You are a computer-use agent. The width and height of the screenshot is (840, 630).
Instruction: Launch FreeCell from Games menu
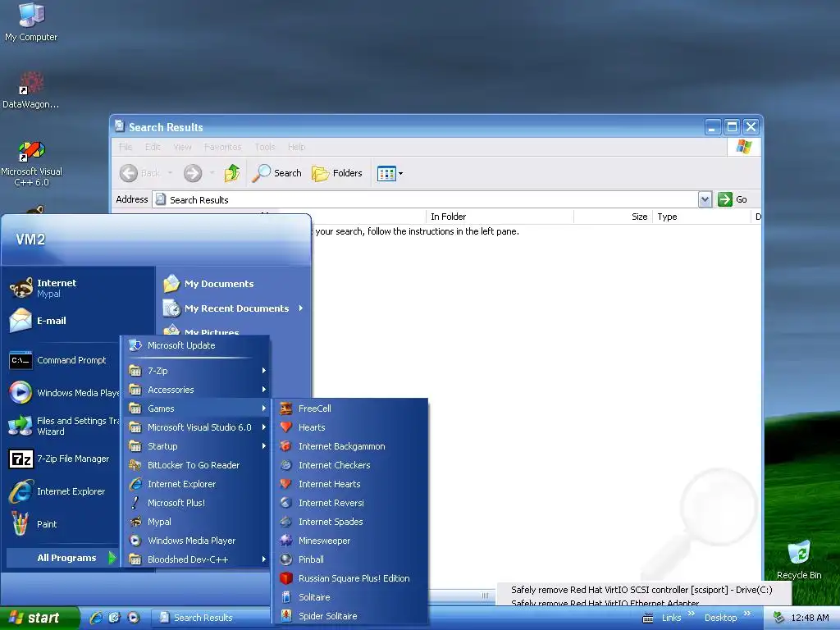pos(349,409)
